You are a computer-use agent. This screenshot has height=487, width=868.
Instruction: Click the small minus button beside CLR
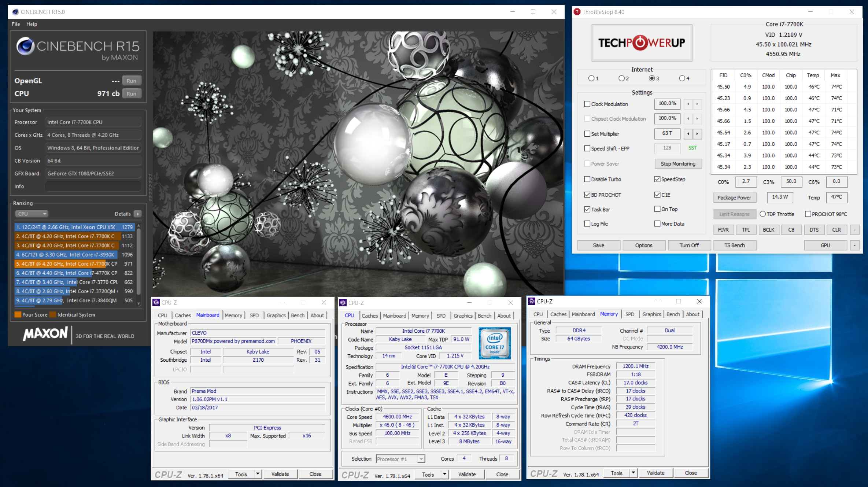pos(854,230)
